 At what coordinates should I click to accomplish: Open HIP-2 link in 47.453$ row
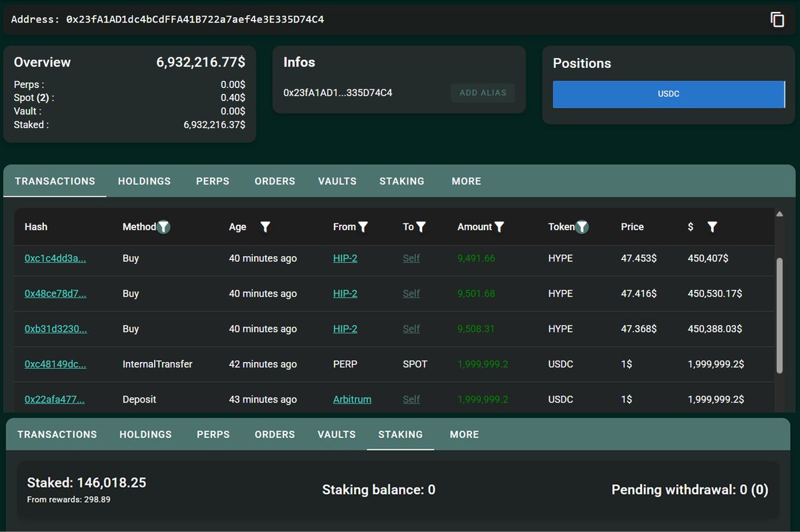(x=345, y=259)
